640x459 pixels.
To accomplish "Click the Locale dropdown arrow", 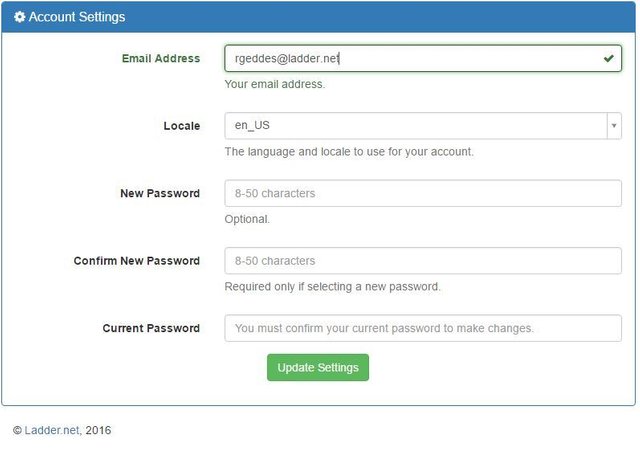I will (612, 126).
